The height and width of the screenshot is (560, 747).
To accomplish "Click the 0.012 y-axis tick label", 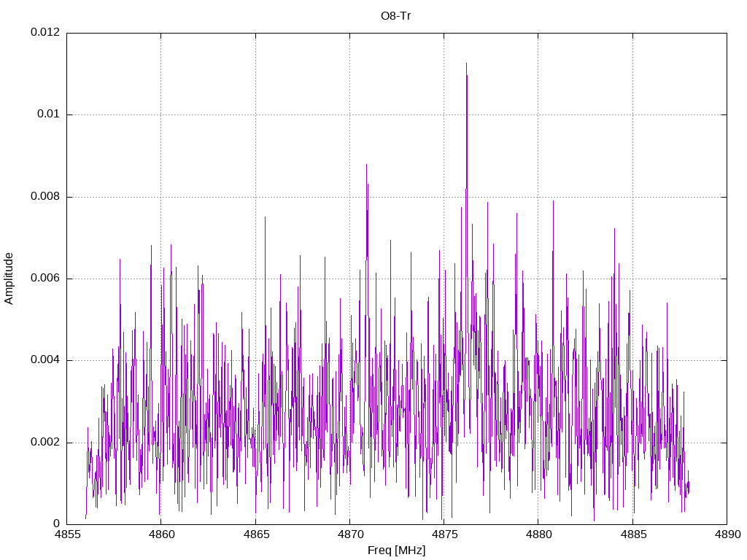I will coord(45,32).
